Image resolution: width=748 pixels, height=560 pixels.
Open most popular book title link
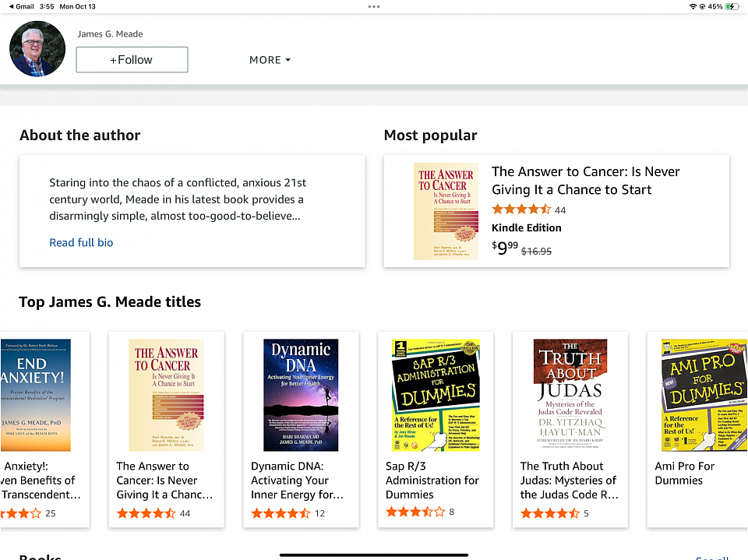coord(585,181)
